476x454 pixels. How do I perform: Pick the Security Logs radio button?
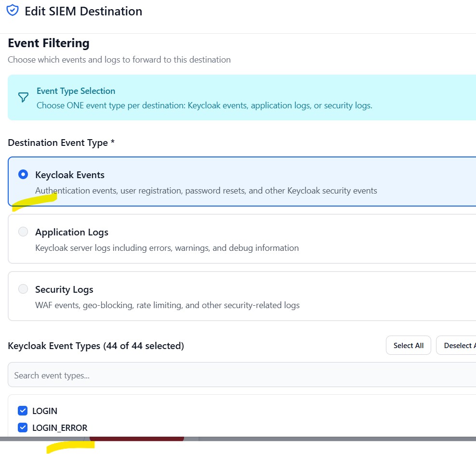[23, 289]
